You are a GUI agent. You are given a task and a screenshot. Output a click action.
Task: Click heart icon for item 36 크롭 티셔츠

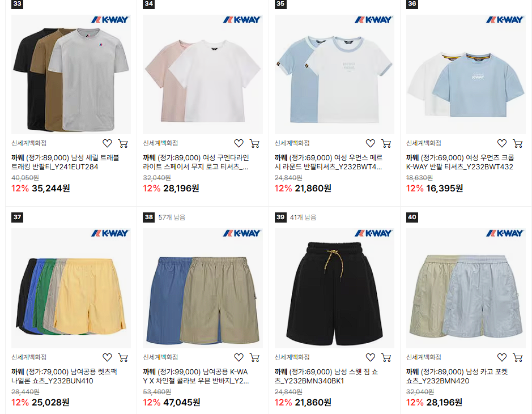(x=502, y=143)
